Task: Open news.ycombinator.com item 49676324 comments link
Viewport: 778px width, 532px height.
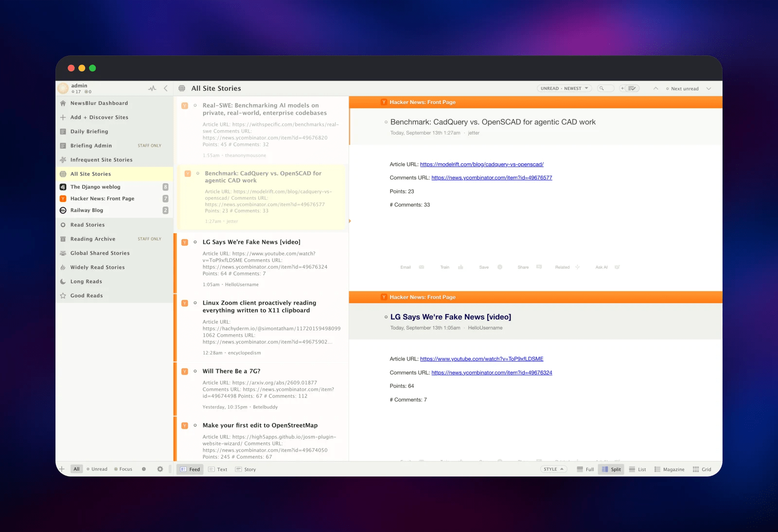Action: coord(492,373)
